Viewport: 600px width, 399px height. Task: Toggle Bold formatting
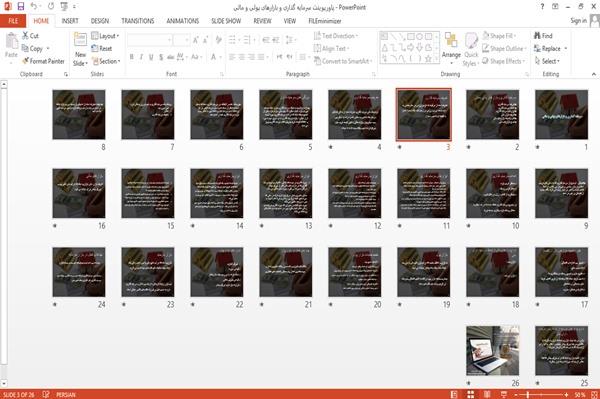(132, 57)
